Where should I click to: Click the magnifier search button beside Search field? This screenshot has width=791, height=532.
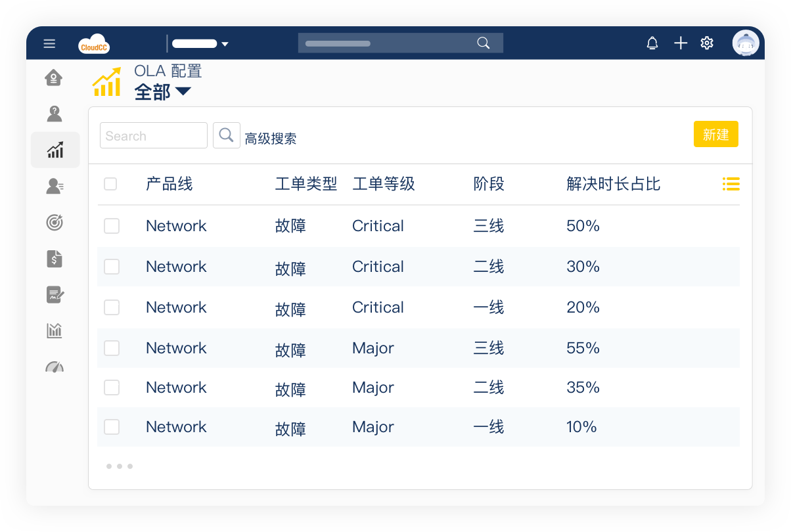click(226, 135)
